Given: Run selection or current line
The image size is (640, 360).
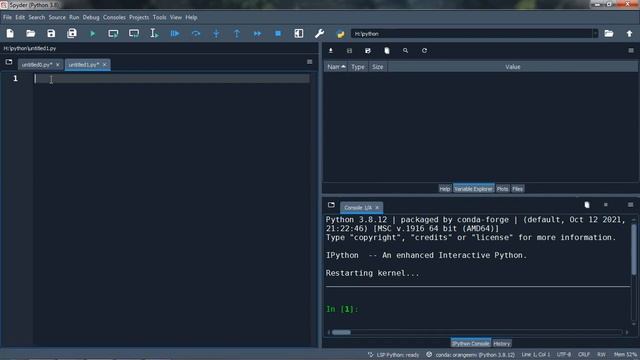Looking at the screenshot, I should (x=154, y=33).
